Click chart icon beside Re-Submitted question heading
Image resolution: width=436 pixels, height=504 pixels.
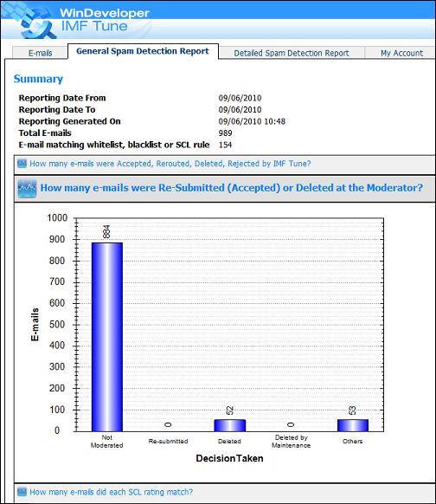tap(27, 189)
